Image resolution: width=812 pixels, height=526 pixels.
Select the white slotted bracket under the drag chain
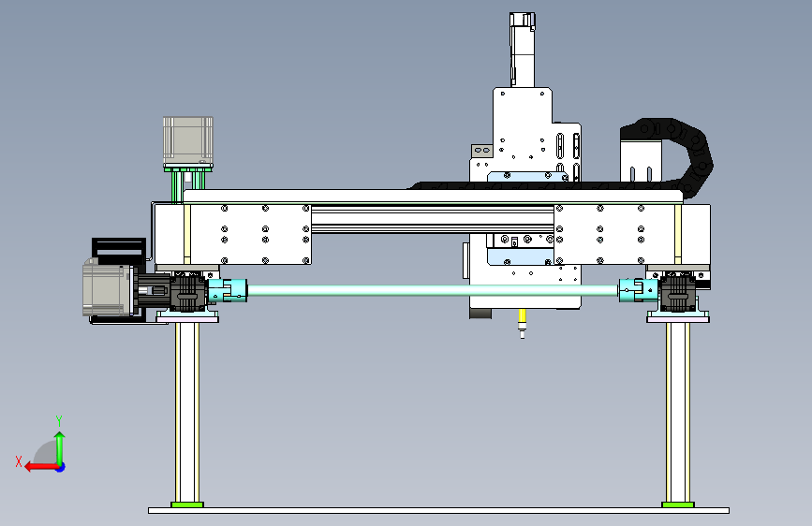pyautogui.click(x=642, y=160)
